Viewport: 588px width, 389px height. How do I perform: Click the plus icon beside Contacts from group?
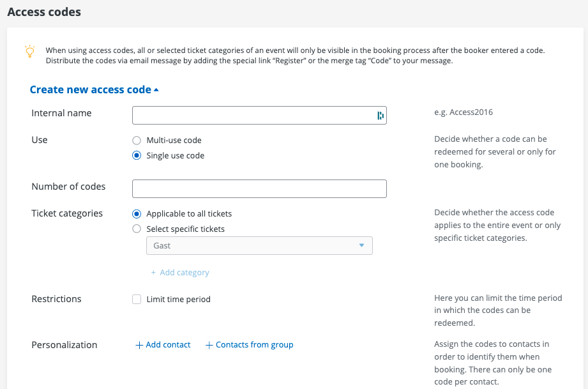point(209,345)
